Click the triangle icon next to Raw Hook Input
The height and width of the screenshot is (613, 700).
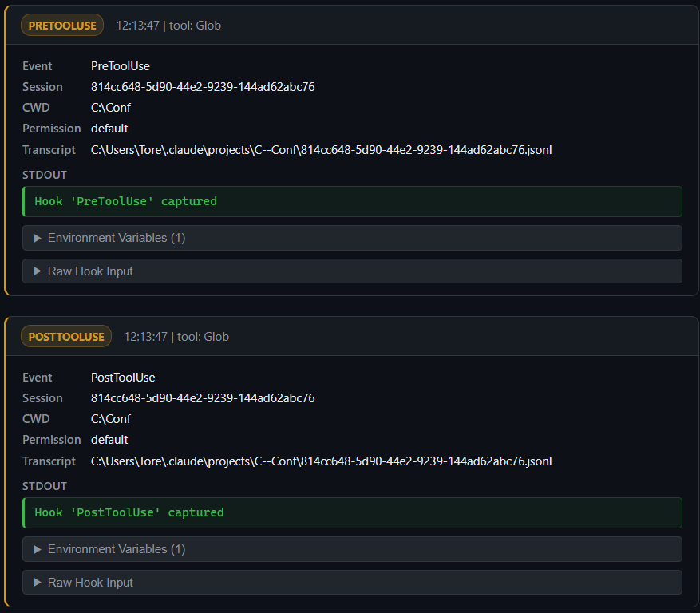pos(36,271)
